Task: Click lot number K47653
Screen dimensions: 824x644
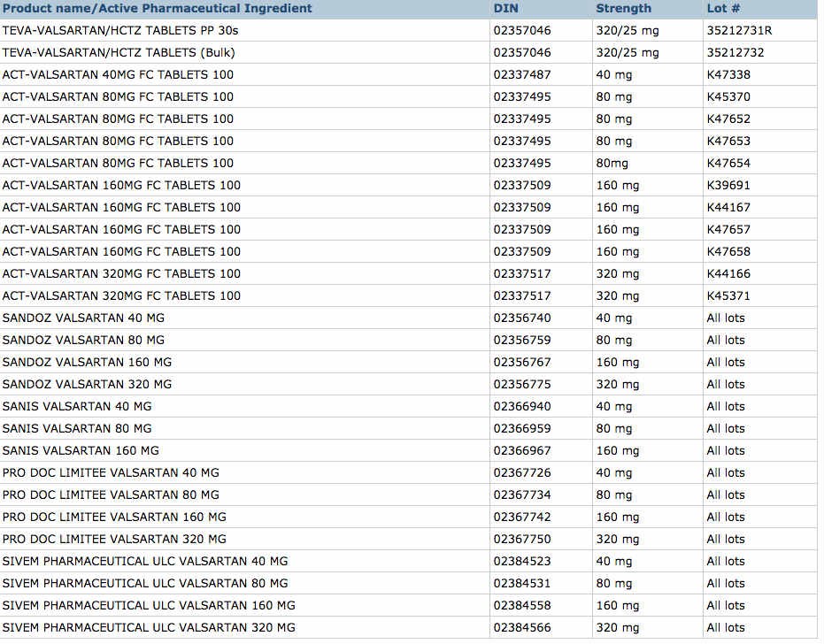Action: pyautogui.click(x=728, y=141)
